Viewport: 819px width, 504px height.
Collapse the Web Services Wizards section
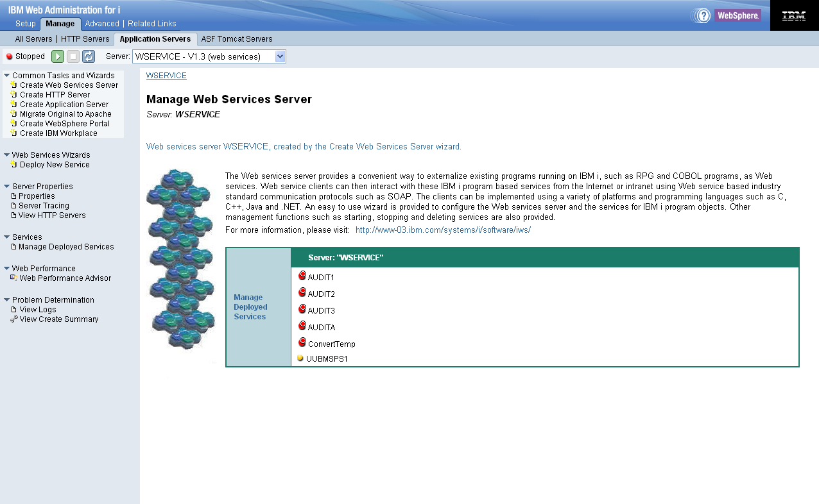click(x=7, y=155)
